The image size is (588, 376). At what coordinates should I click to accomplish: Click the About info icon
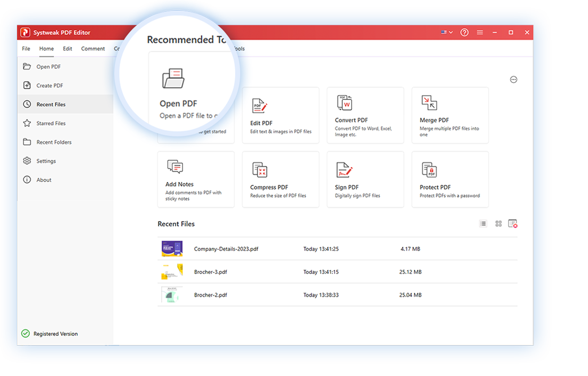coord(27,179)
